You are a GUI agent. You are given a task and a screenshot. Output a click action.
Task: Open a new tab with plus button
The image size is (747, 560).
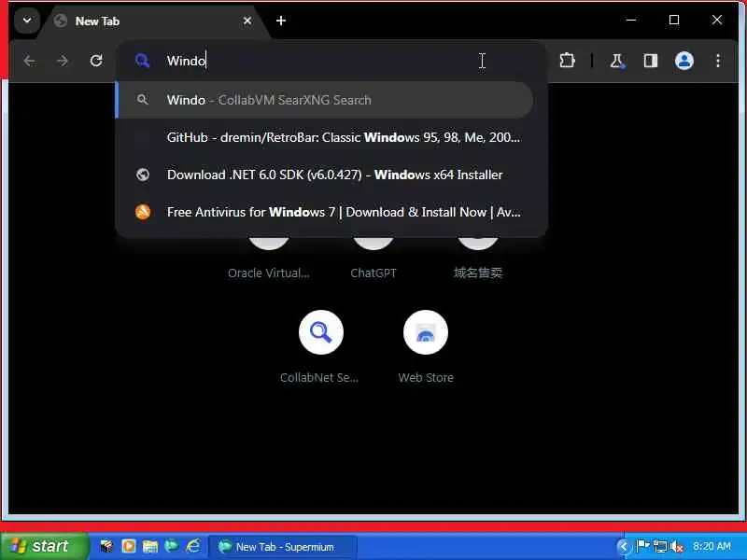(x=281, y=21)
